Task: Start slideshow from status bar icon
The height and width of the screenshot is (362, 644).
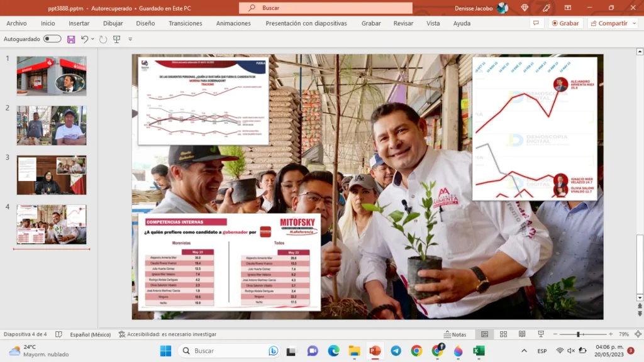Action: (541, 334)
